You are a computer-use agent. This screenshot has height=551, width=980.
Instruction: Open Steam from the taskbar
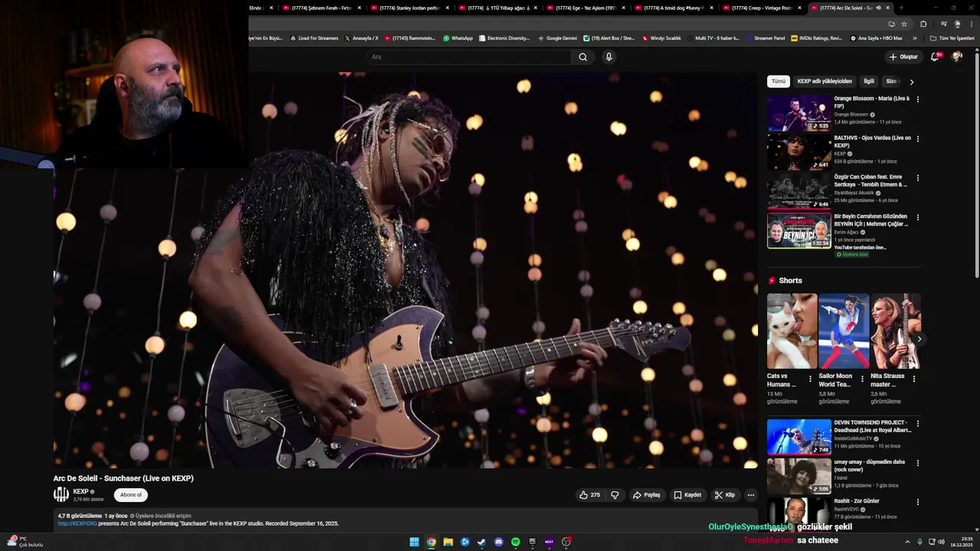[x=482, y=542]
